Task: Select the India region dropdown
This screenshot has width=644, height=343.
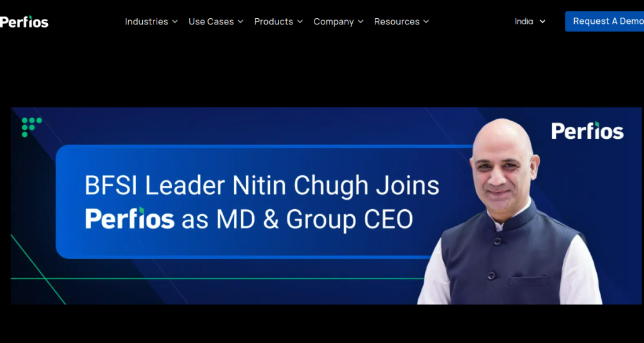Action: coord(530,21)
